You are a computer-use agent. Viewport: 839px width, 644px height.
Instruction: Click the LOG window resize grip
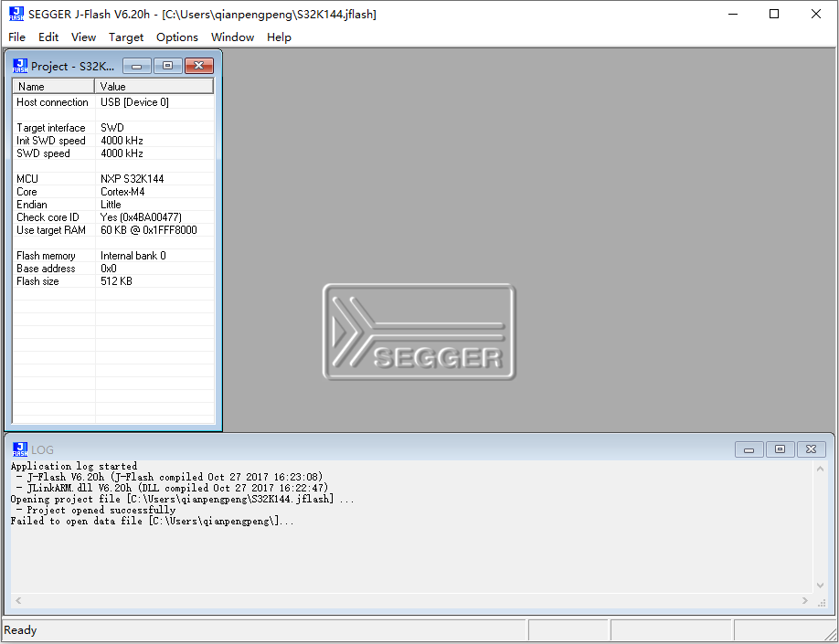click(x=821, y=601)
